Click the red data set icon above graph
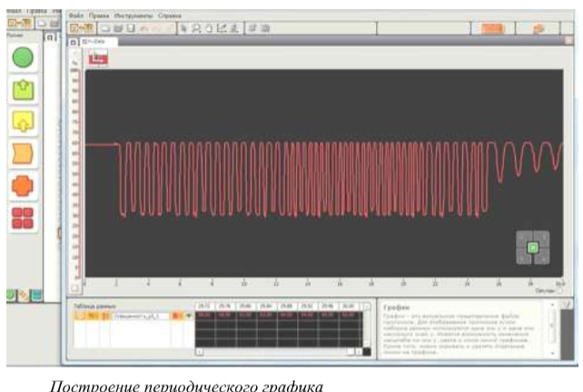Viewport: 583px width, 392px height. click(97, 57)
